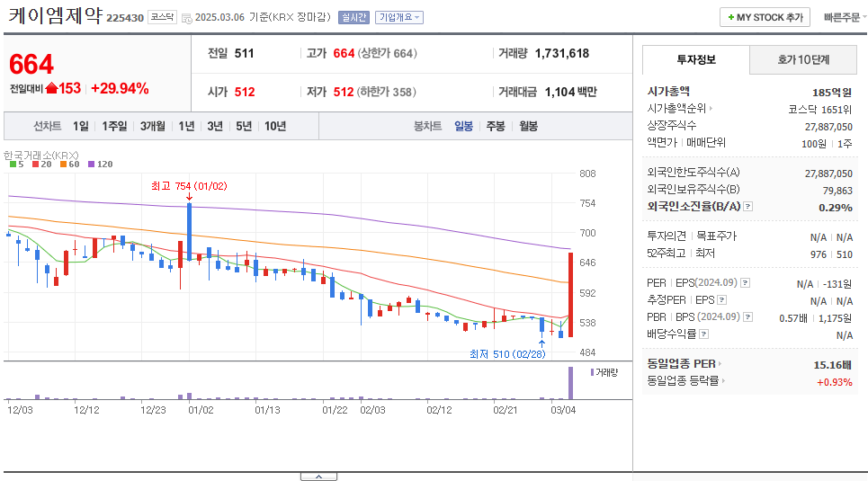Click the 52주최고 value 976

click(x=819, y=254)
